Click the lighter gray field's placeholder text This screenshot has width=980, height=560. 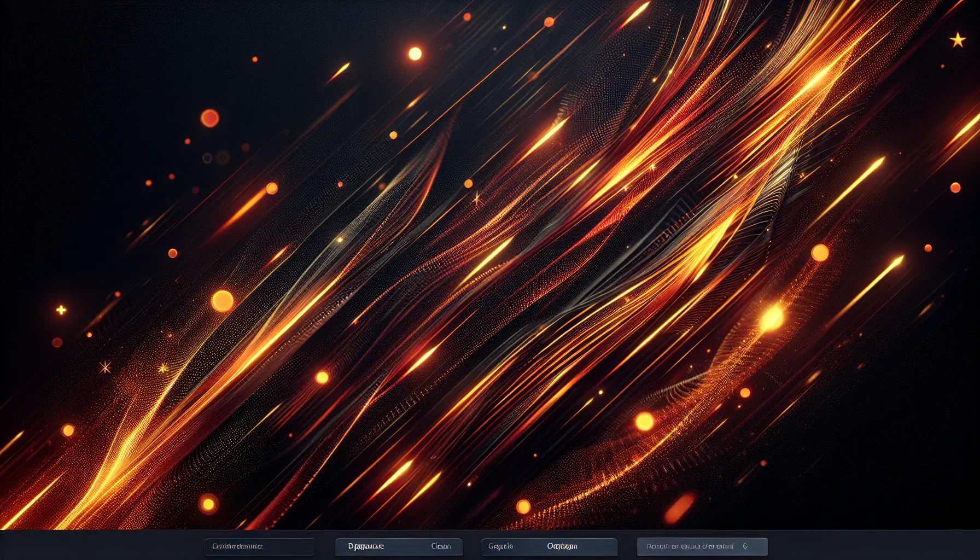[690, 546]
